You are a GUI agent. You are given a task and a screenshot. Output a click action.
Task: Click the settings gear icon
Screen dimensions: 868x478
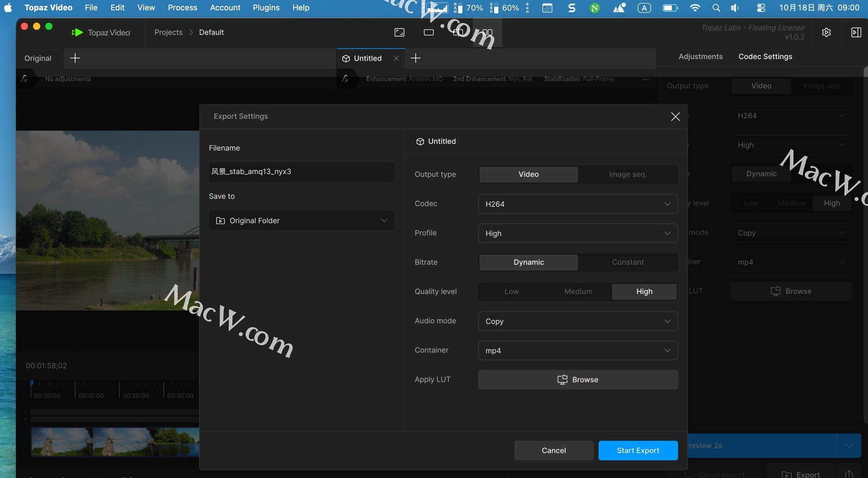pyautogui.click(x=826, y=33)
